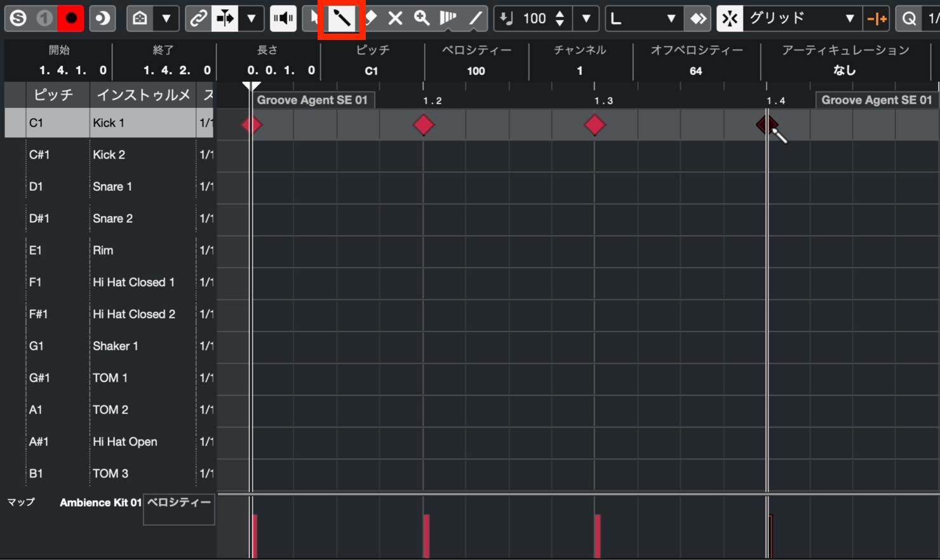Select the Zoom magnifier tool
Screen dimensions: 940x560
click(x=421, y=18)
